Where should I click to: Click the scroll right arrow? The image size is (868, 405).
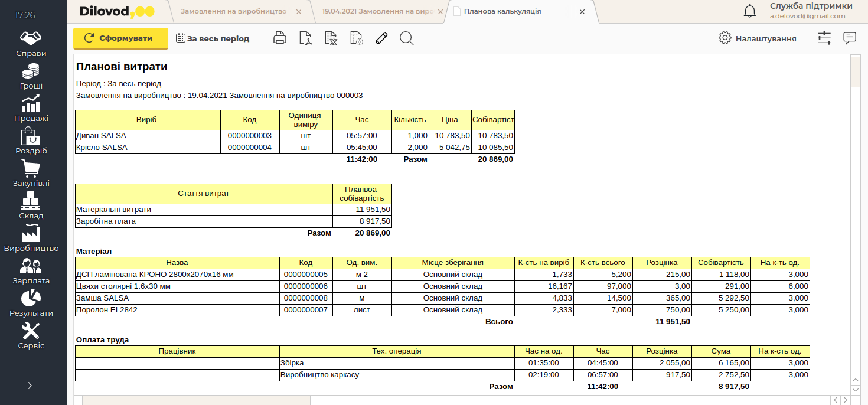tap(846, 400)
